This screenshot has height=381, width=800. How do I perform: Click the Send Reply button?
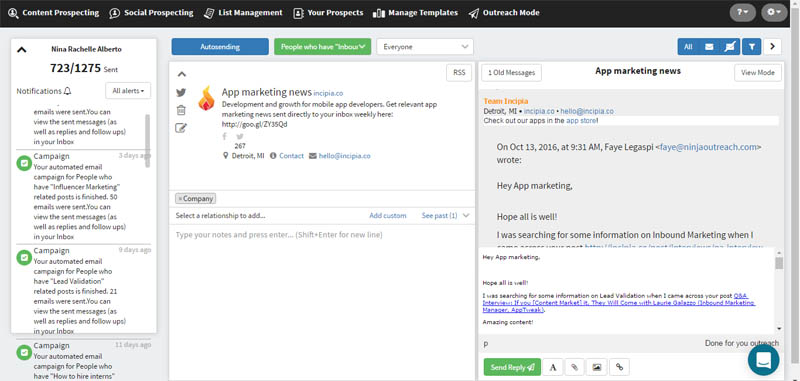click(x=512, y=367)
